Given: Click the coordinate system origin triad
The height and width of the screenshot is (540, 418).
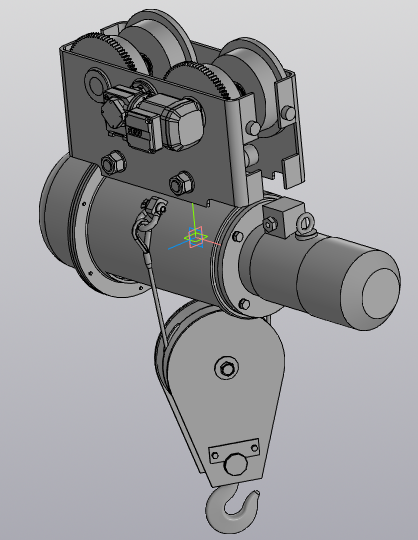Looking at the screenshot, I should pyautogui.click(x=195, y=237).
